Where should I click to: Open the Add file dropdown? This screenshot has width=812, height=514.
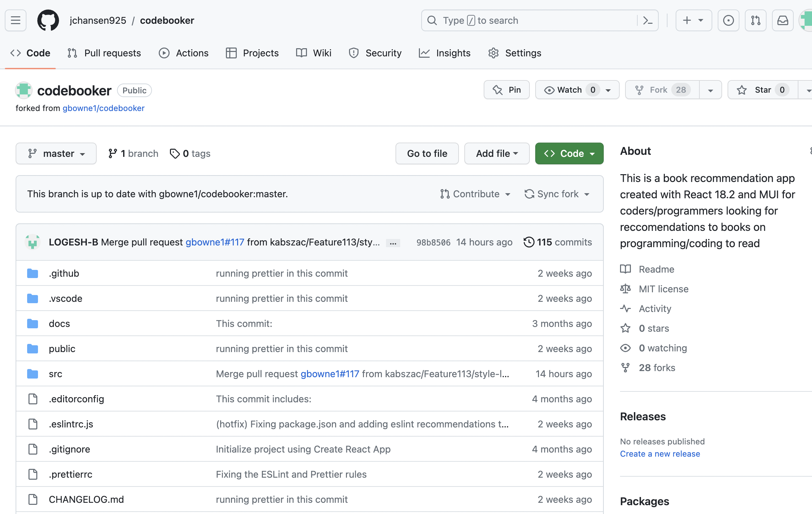coord(497,153)
